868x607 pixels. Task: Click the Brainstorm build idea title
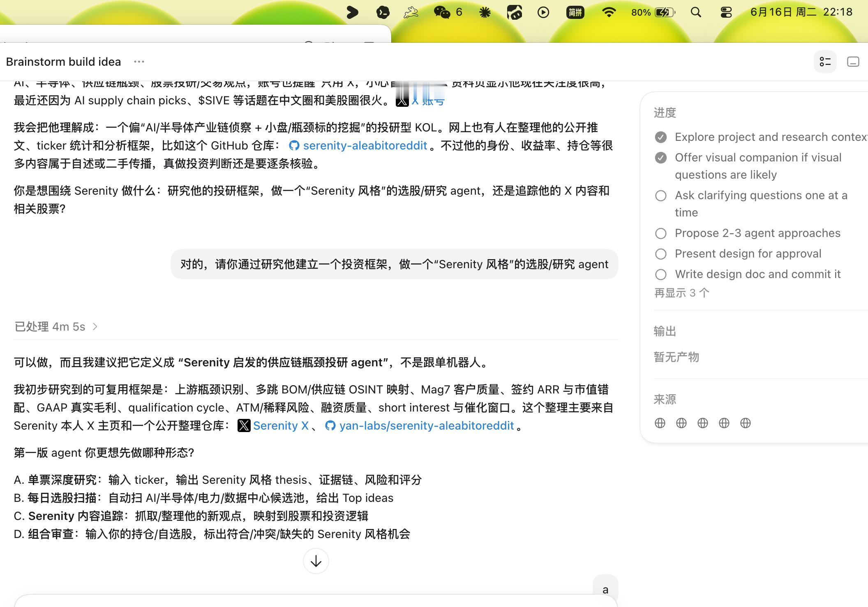[63, 62]
